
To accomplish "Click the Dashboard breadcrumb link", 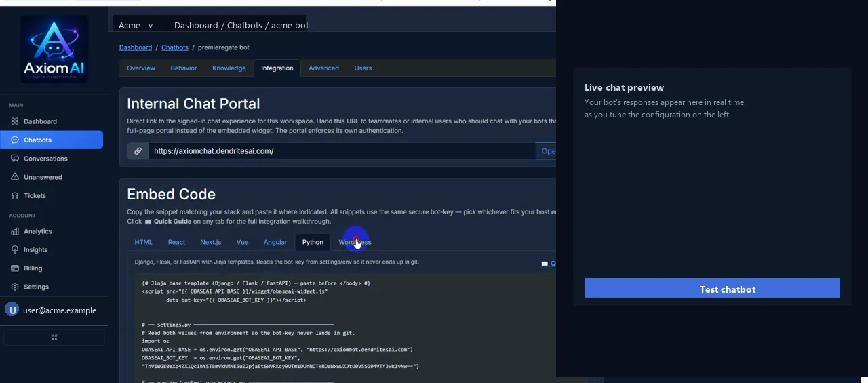I will pos(136,47).
